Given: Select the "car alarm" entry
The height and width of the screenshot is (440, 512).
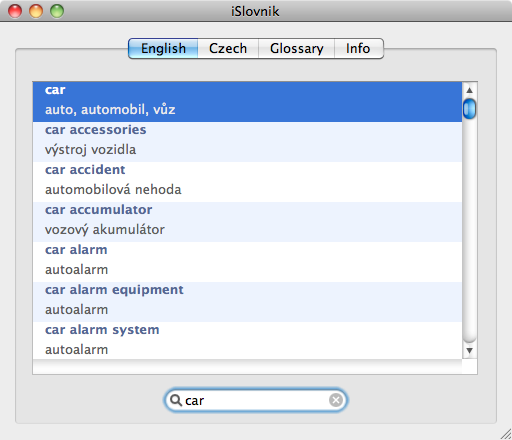Looking at the screenshot, I should coord(247,262).
